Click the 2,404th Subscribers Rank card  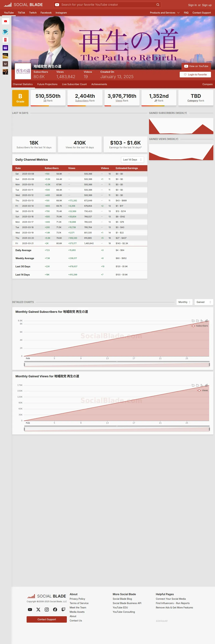pos(85,98)
